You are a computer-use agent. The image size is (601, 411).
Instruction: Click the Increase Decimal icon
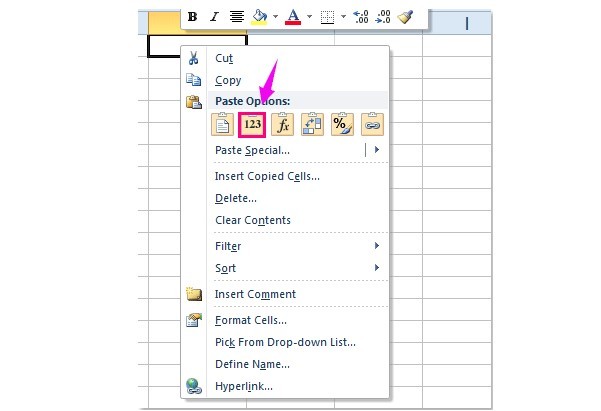(361, 17)
